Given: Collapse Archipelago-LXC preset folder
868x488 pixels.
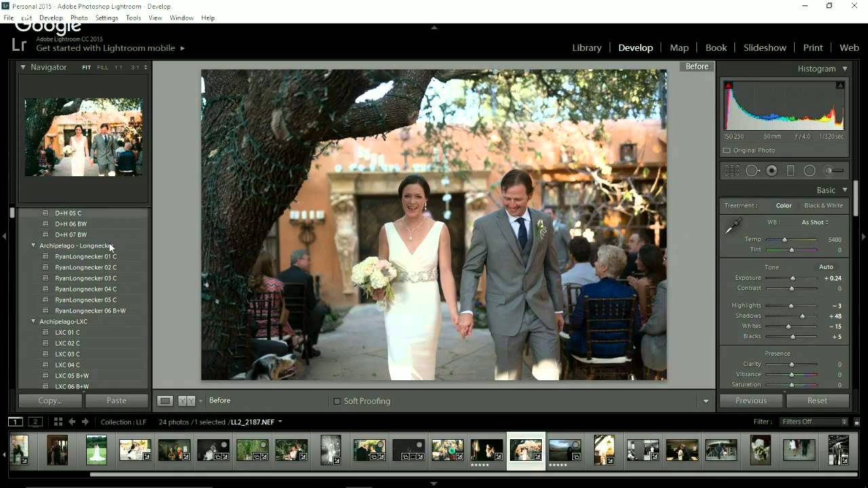Looking at the screenshot, I should click(x=33, y=321).
